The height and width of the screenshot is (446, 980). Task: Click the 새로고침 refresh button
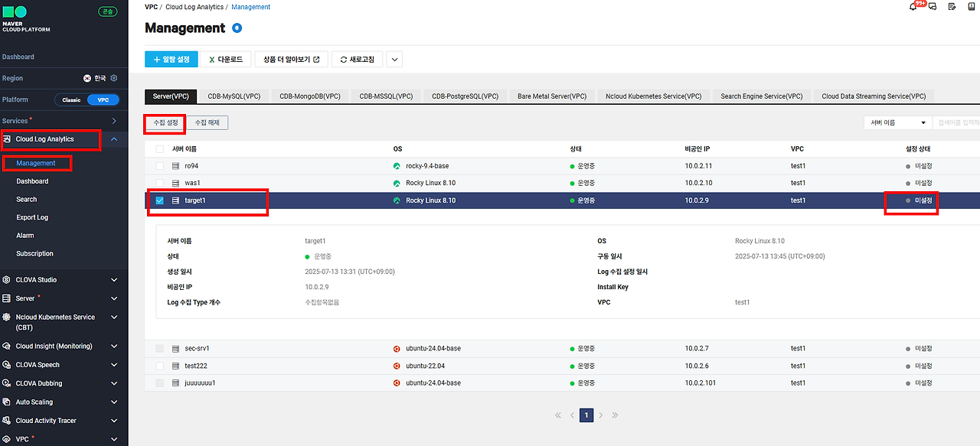pos(357,59)
